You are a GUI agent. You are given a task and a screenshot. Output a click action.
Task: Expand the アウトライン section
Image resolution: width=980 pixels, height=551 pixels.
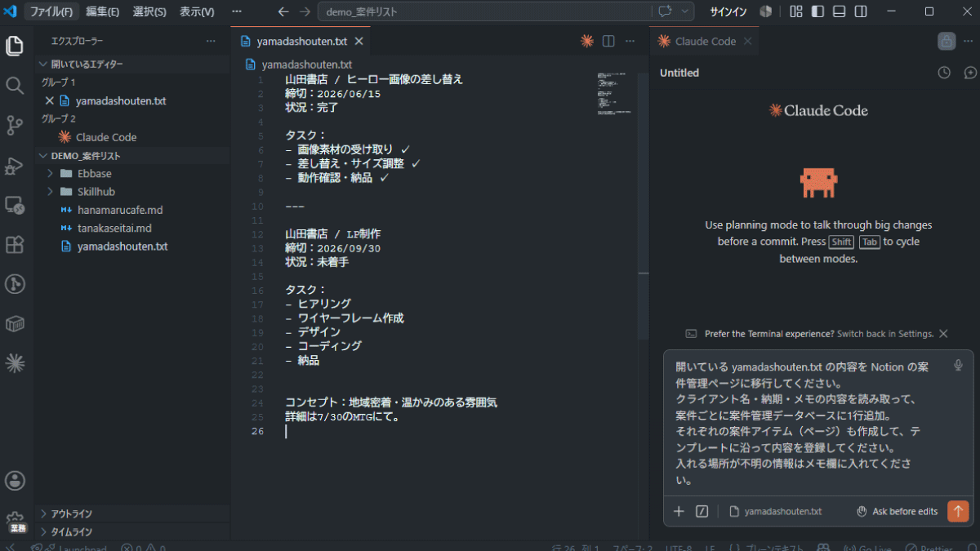pos(132,513)
